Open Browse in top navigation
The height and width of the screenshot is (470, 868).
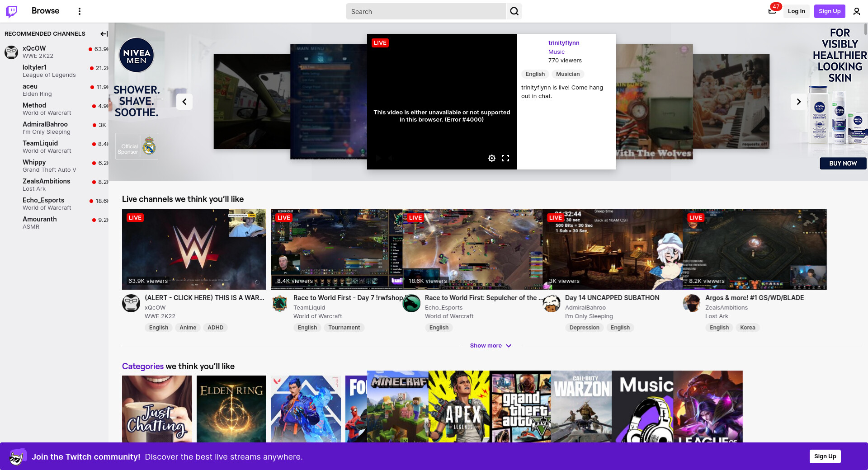click(x=45, y=11)
